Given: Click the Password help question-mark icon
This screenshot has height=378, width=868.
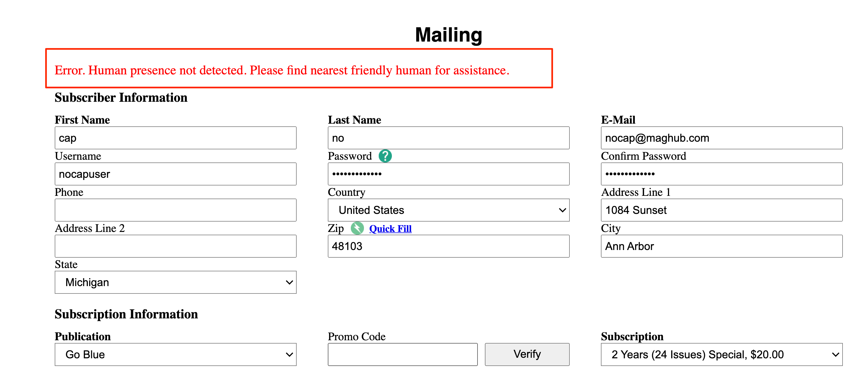Looking at the screenshot, I should click(x=385, y=156).
